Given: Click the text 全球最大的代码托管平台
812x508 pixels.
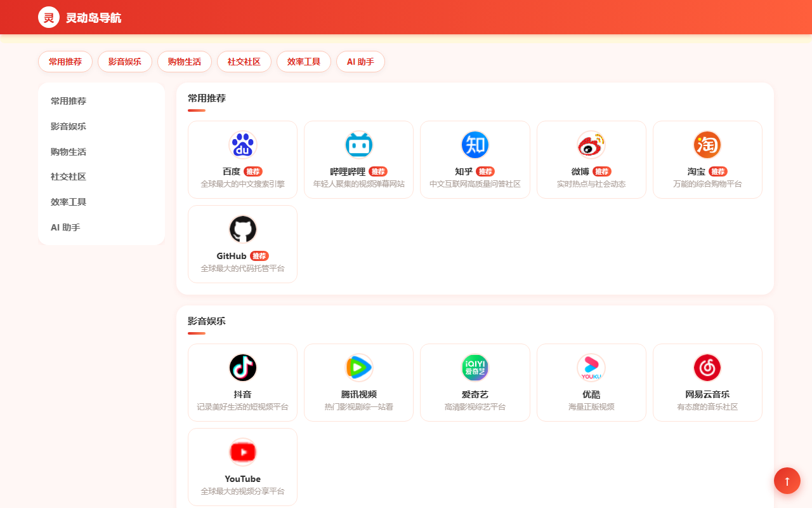Looking at the screenshot, I should click(242, 269).
